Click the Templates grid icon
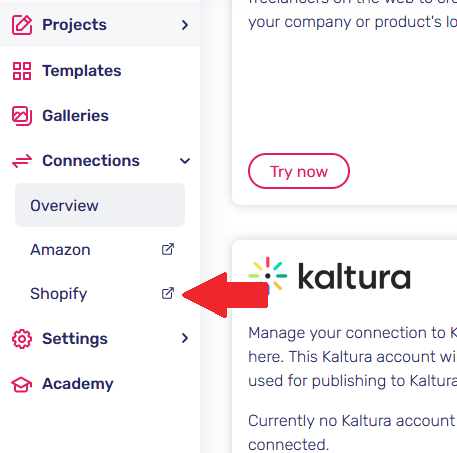The height and width of the screenshot is (453, 457). point(22,71)
